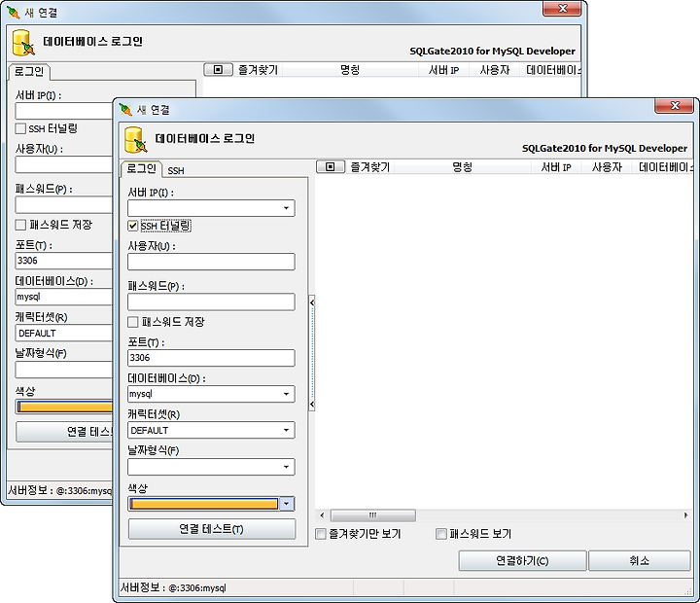The width and height of the screenshot is (700, 603).
Task: Click the database login icon in the back window header
Action: point(23,43)
